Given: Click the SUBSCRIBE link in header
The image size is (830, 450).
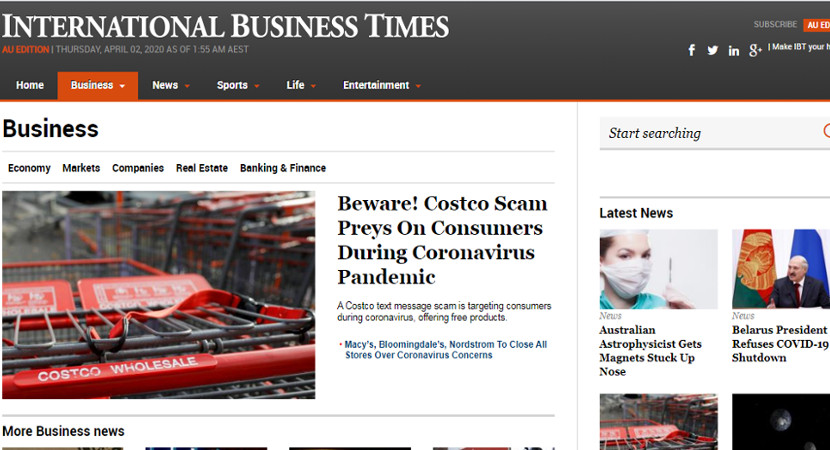Looking at the screenshot, I should pos(775,24).
